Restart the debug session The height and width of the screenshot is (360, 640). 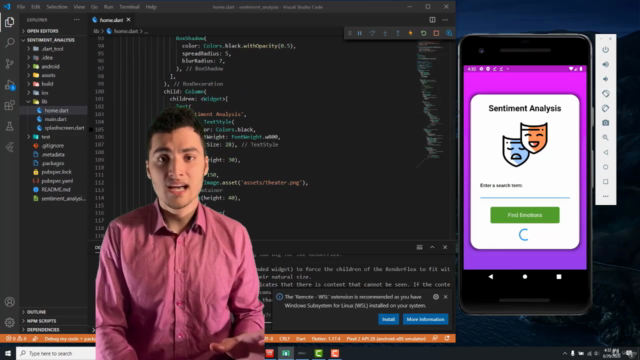(x=424, y=33)
